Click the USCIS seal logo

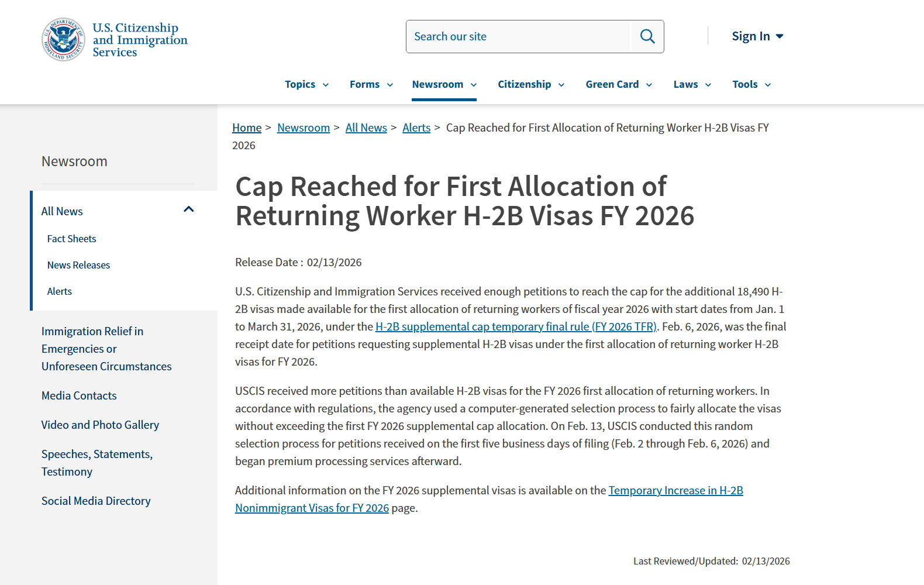coord(63,39)
